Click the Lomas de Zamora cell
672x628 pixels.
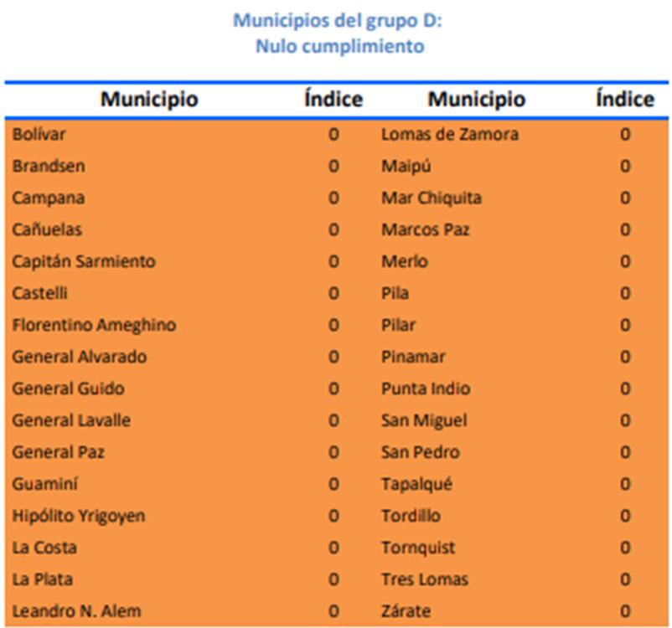(x=450, y=134)
